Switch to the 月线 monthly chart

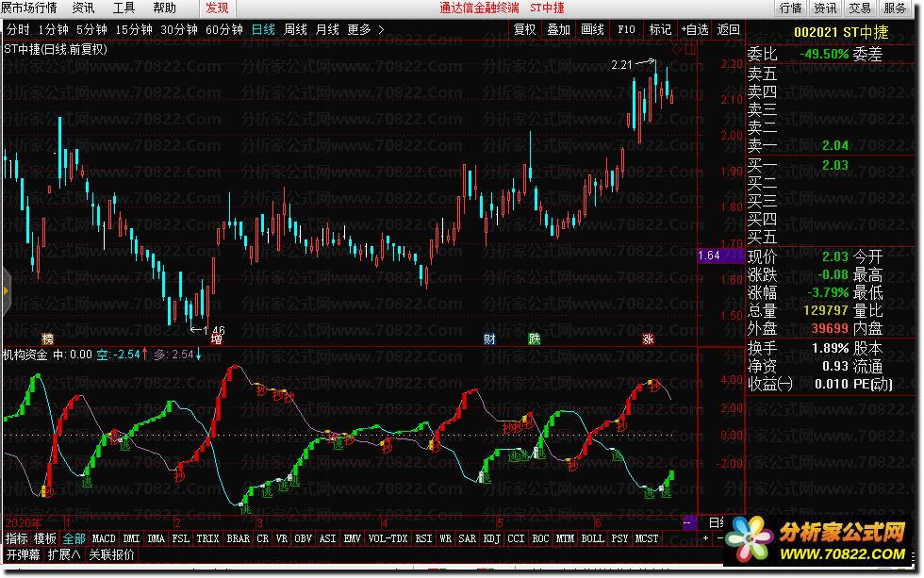(x=327, y=29)
